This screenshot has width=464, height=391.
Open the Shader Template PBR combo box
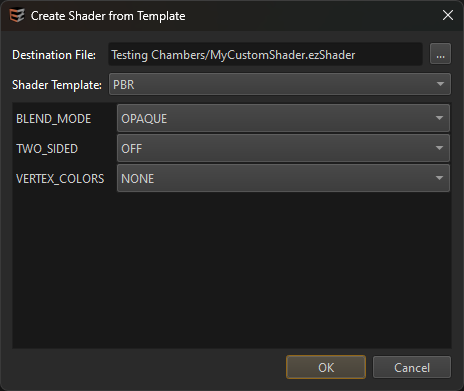tap(280, 84)
